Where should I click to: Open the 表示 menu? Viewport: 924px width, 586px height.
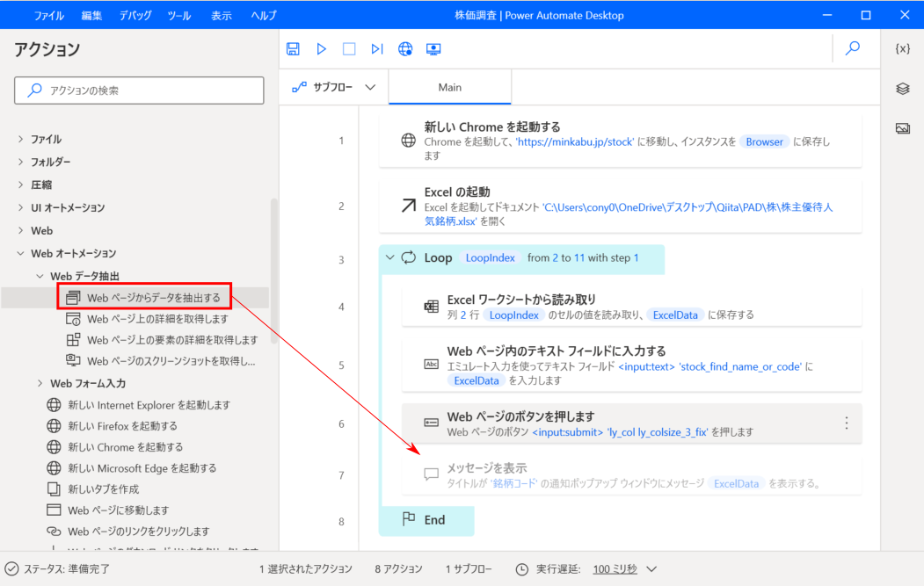tap(222, 16)
